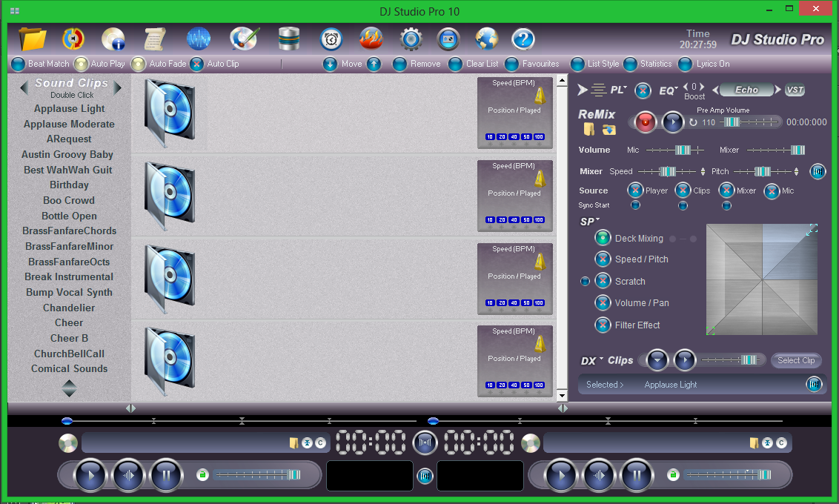Click the right deck CD load icon
839x504 pixels.
[x=530, y=443]
